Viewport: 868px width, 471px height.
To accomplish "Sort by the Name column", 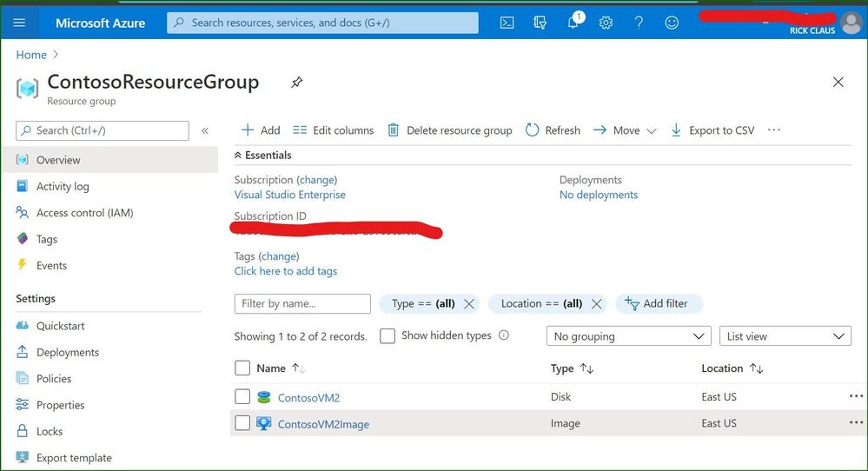I will (x=281, y=368).
